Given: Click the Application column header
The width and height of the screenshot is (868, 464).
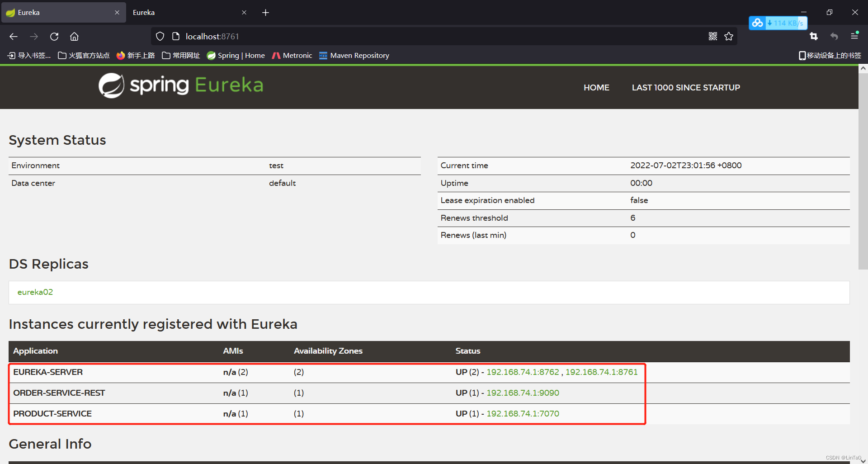Looking at the screenshot, I should pyautogui.click(x=35, y=351).
